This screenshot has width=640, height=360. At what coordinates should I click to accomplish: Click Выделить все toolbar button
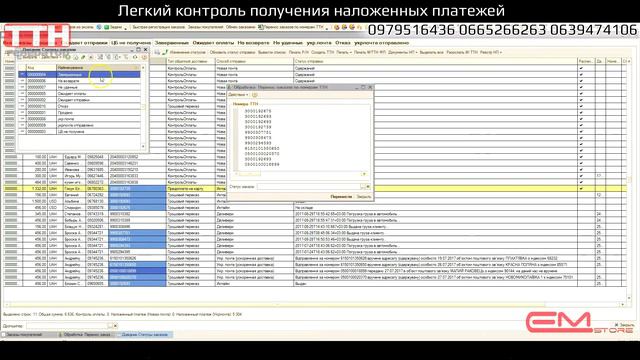[431, 52]
